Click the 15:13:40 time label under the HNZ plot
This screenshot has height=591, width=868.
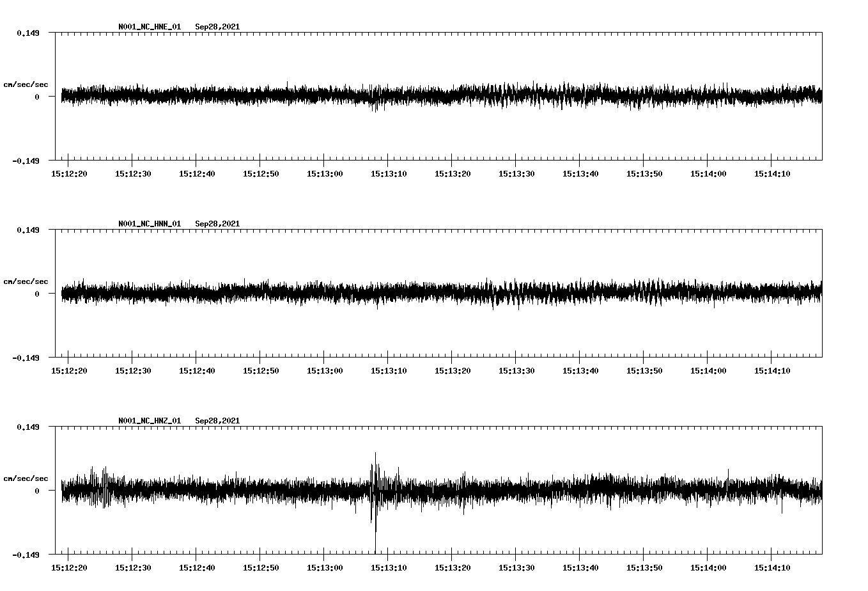(x=580, y=567)
